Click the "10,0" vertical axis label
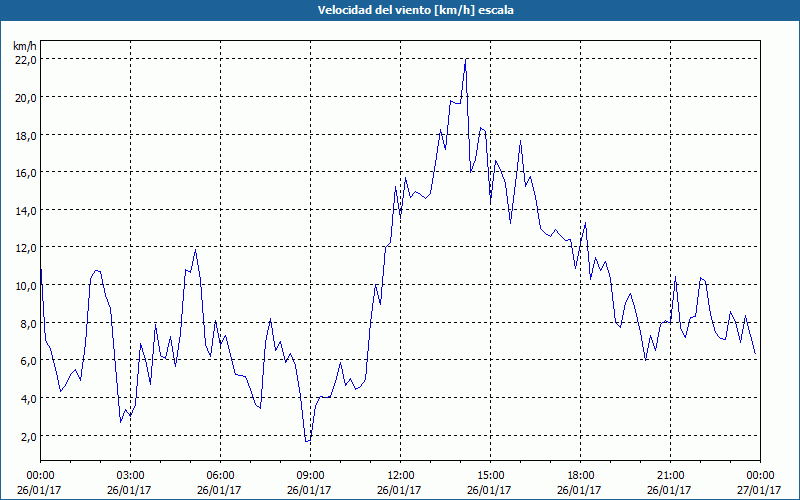 coord(27,286)
